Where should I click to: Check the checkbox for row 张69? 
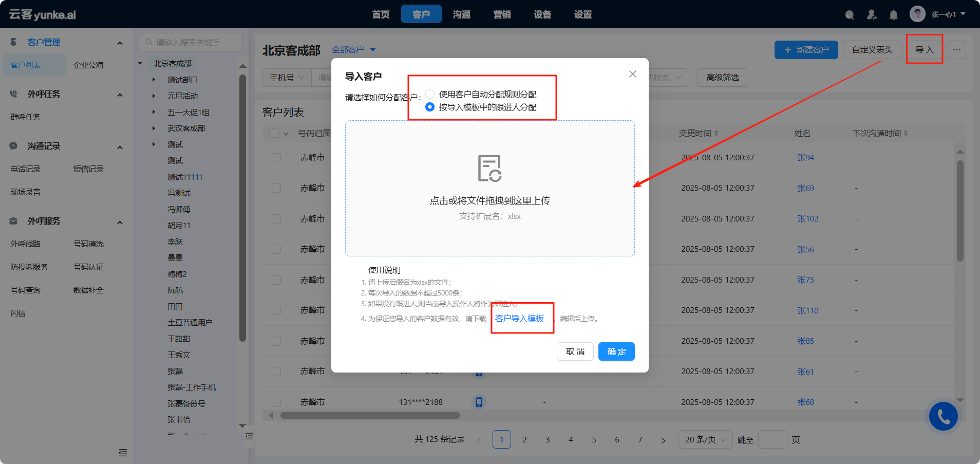pos(276,188)
